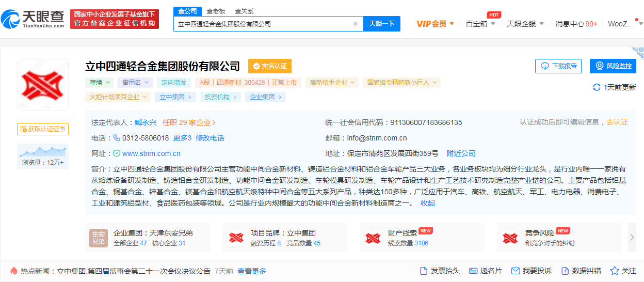
Task: Click the flame icon beside 热点新闻
Action: [x=14, y=271]
